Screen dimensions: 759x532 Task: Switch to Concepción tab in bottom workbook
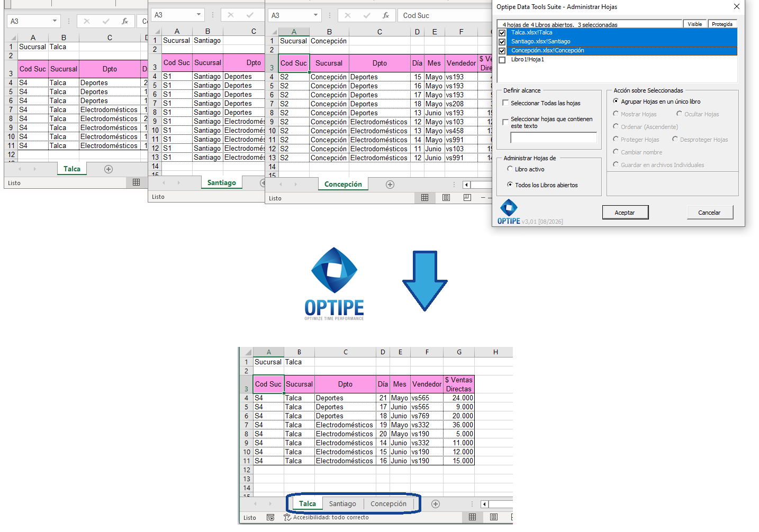388,504
